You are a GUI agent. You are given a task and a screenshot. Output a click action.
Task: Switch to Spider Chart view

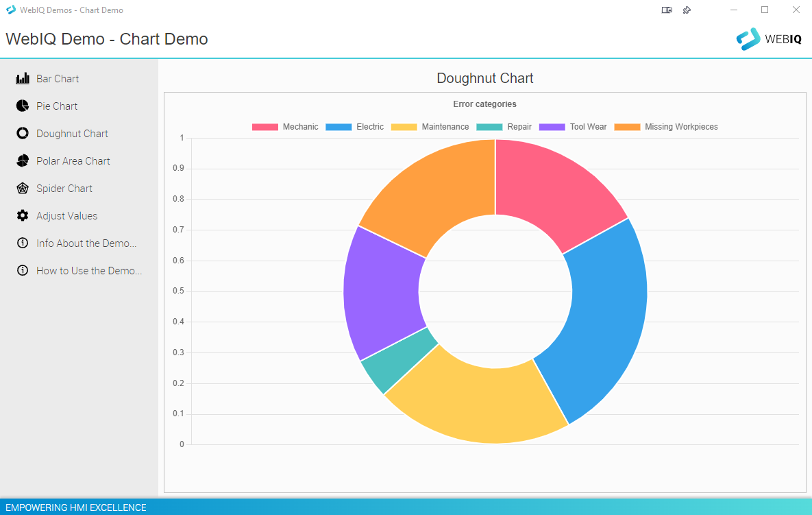click(64, 189)
